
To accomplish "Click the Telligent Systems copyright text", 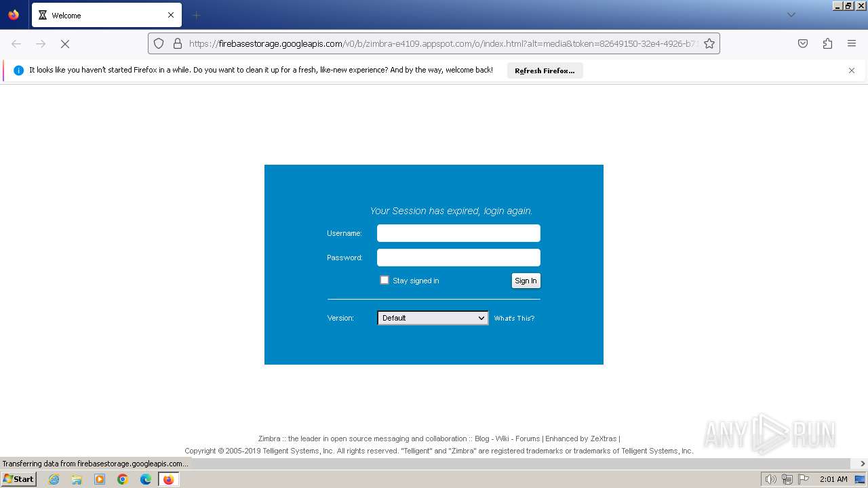I will pos(439,451).
